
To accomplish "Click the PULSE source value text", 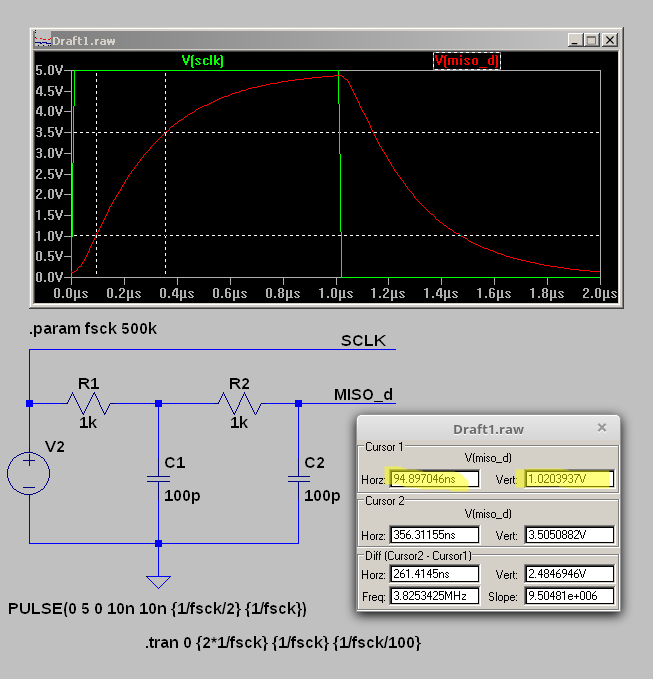I will pyautogui.click(x=157, y=609).
